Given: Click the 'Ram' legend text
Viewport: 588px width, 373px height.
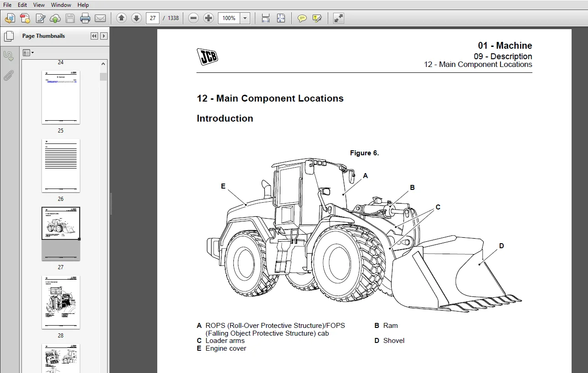Looking at the screenshot, I should [x=391, y=326].
